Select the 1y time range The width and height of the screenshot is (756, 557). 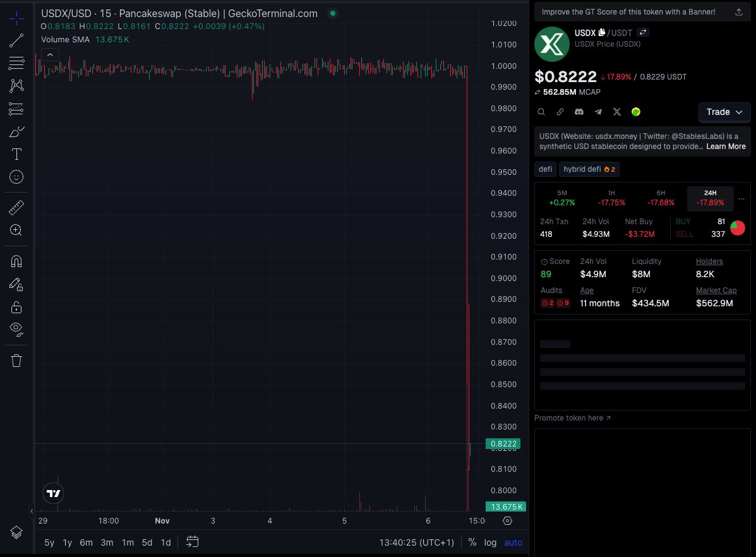pyautogui.click(x=68, y=542)
